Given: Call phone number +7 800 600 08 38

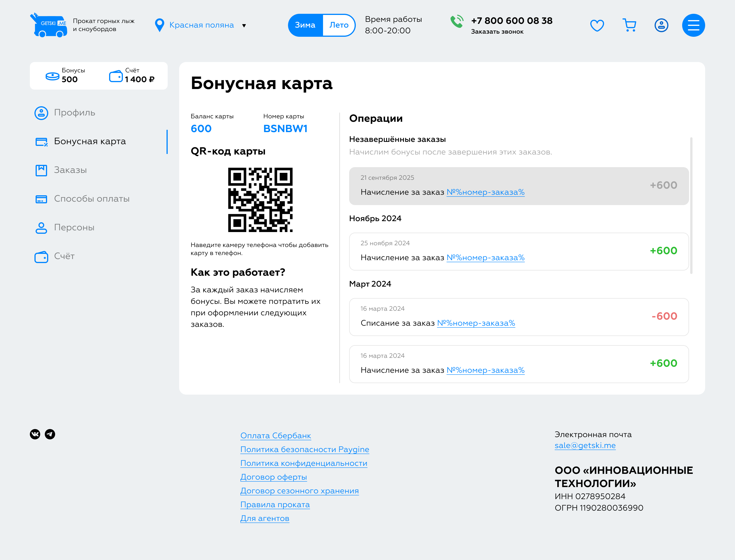Looking at the screenshot, I should [x=512, y=21].
